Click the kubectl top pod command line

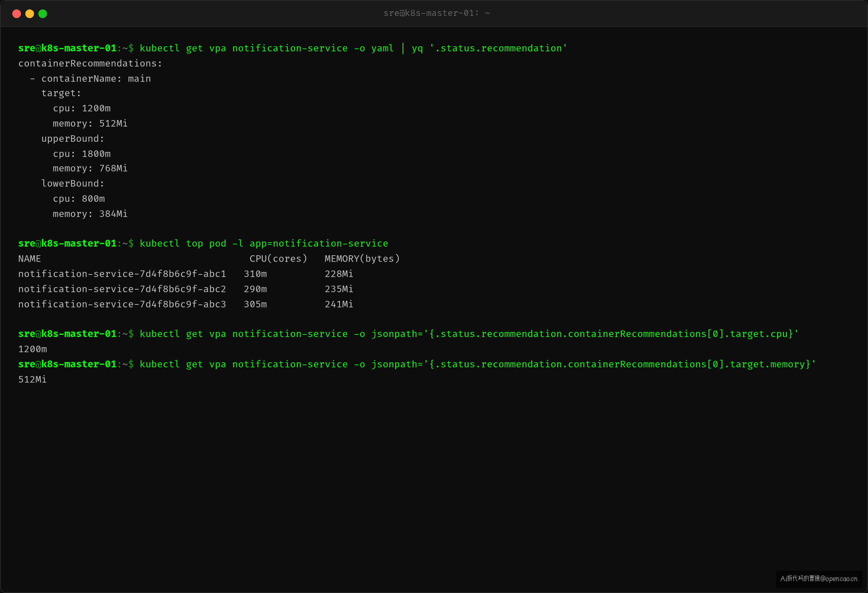tap(264, 244)
